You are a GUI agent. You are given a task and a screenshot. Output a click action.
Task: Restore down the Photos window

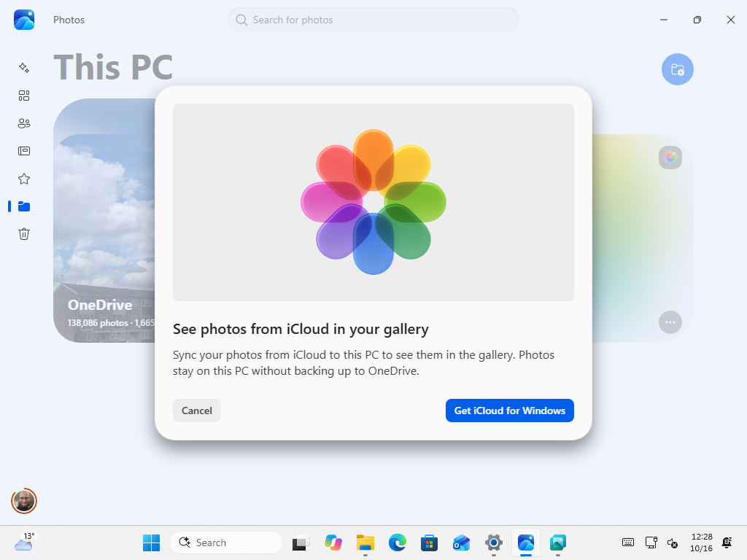tap(697, 20)
